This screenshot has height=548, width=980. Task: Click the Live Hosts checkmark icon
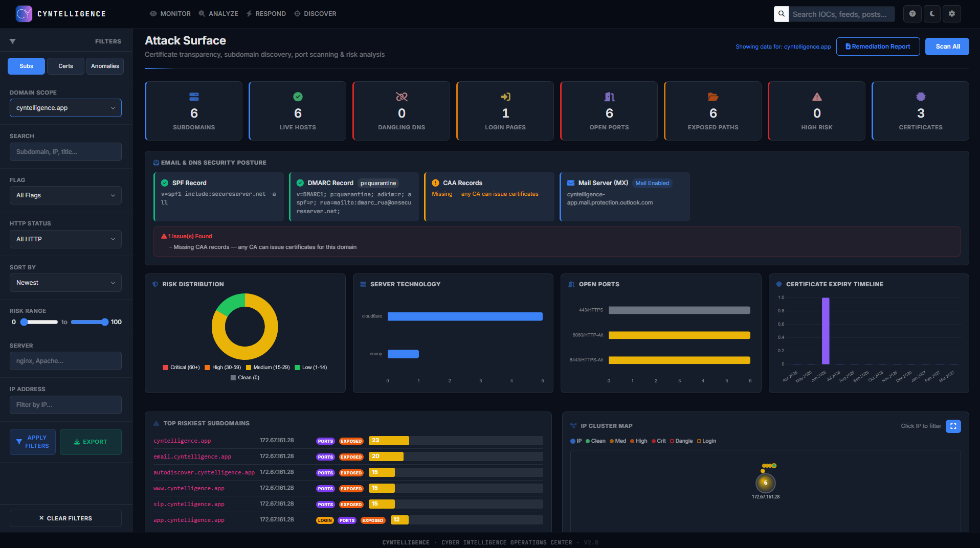coord(298,97)
